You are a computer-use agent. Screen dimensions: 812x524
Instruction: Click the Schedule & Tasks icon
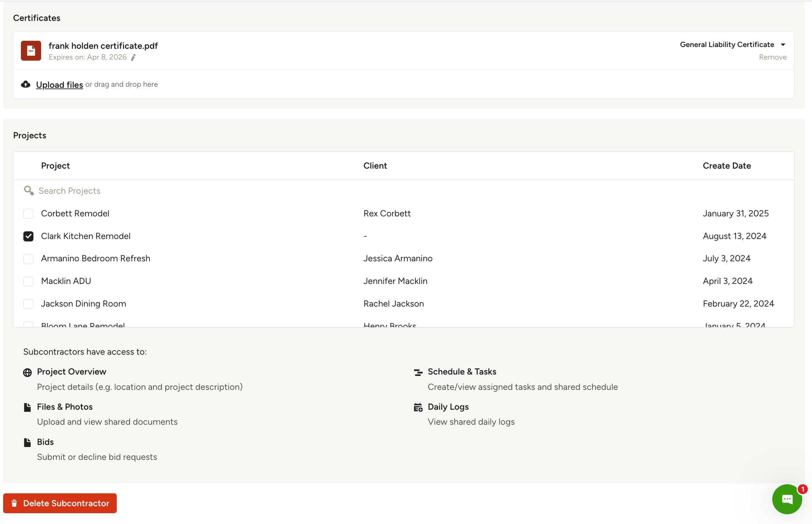418,372
